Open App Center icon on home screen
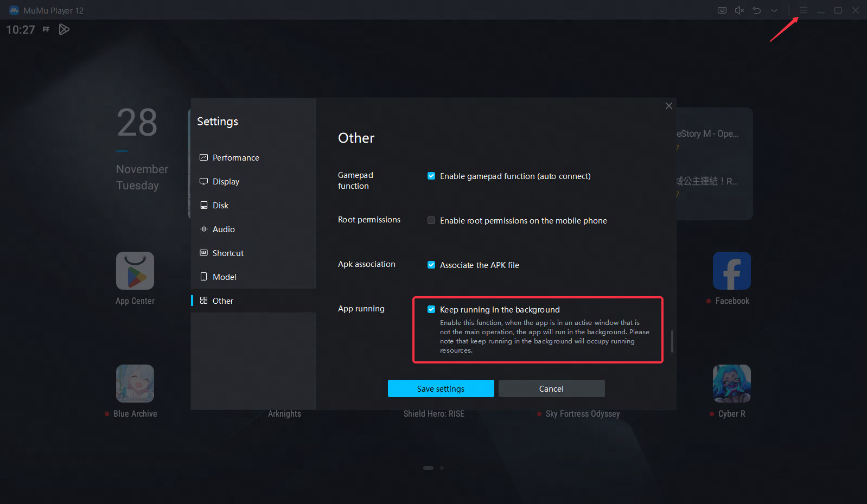 coord(135,271)
